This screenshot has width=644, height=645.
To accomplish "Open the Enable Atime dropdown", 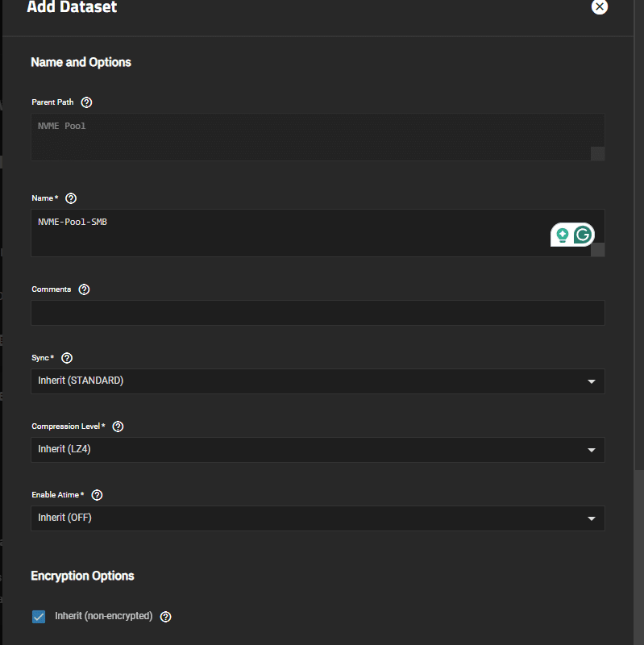I will 318,518.
